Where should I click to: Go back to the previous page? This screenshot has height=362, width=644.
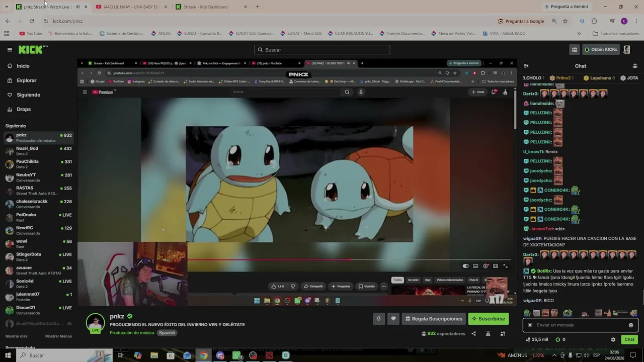[8, 21]
